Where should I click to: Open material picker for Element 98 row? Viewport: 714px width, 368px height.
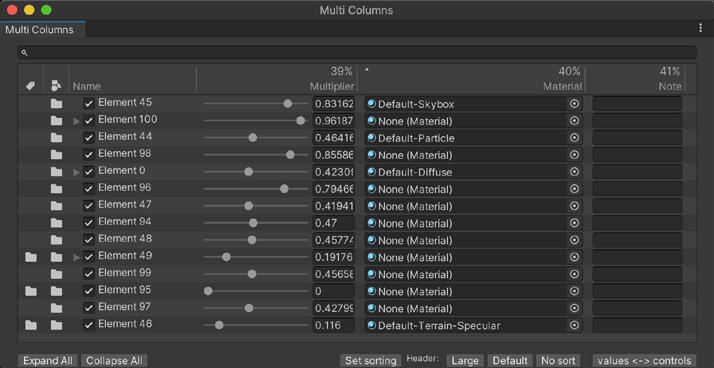click(574, 155)
